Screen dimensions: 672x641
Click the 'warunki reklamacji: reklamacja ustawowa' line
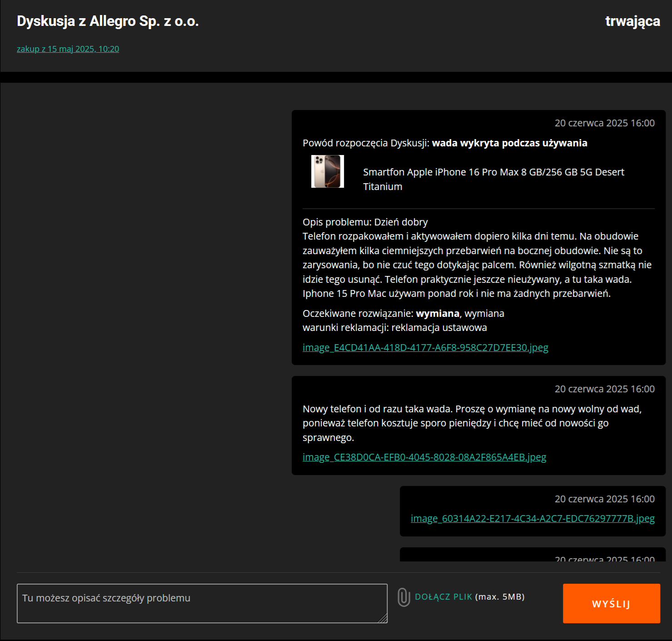[395, 328]
